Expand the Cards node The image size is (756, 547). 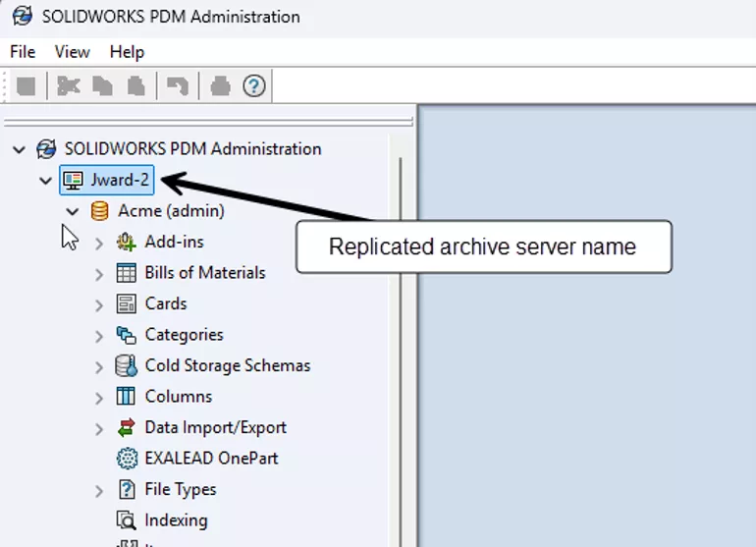[x=99, y=304]
